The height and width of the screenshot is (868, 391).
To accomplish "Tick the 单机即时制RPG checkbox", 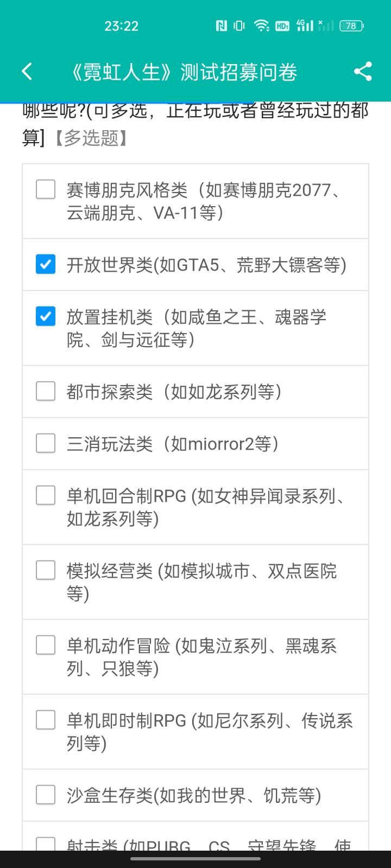I will [46, 720].
